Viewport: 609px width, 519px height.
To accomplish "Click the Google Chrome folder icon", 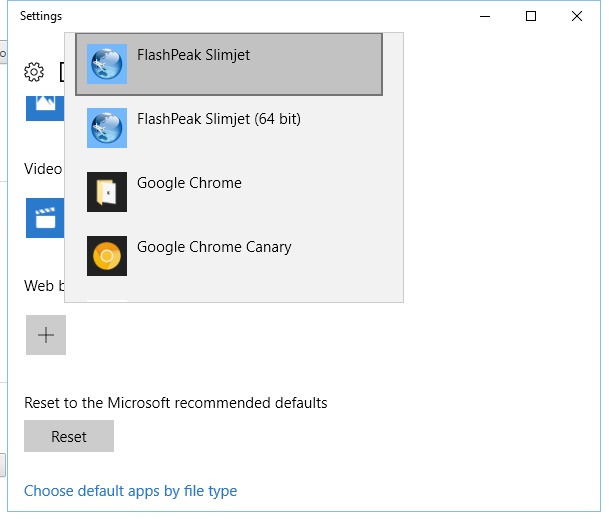I will coord(107,192).
